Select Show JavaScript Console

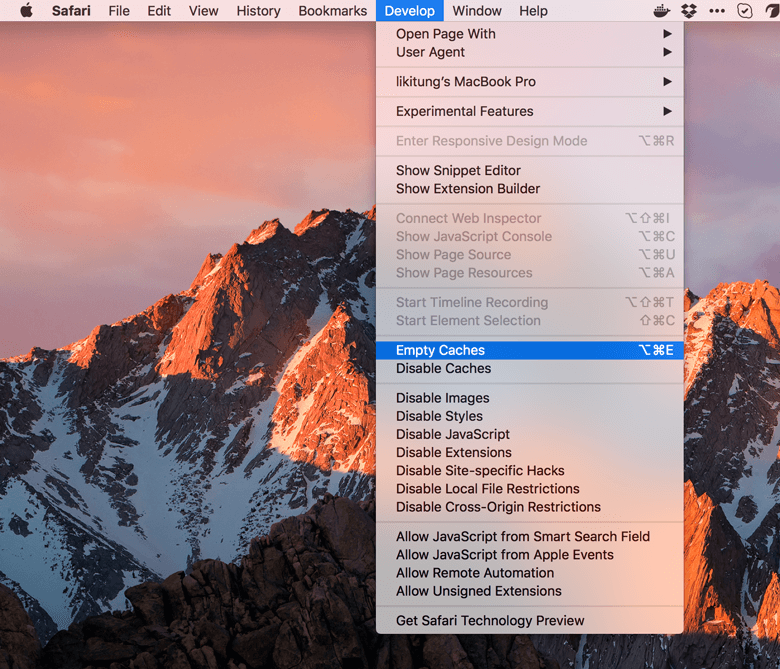point(530,237)
